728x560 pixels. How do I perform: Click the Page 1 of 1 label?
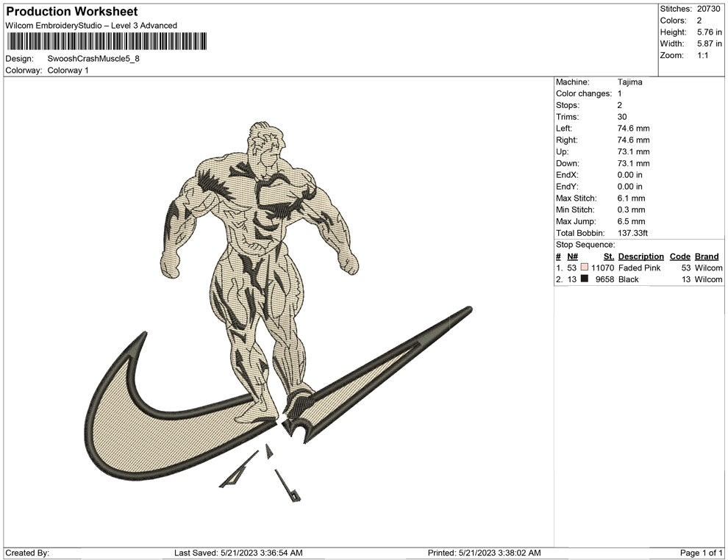click(x=701, y=553)
